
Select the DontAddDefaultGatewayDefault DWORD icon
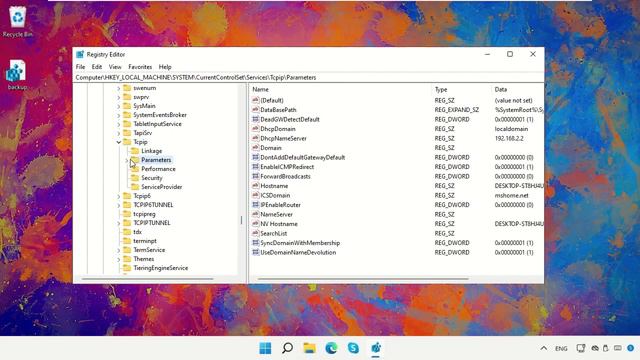(x=256, y=157)
